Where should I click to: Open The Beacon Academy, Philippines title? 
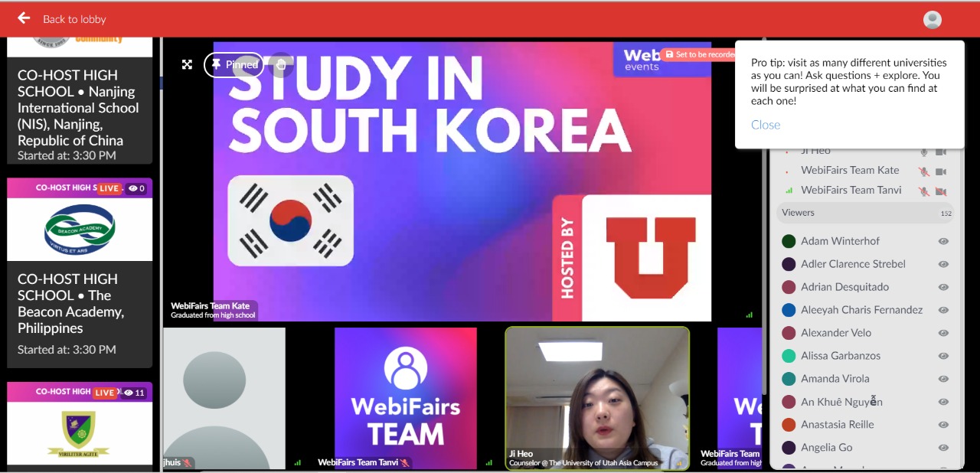point(70,304)
